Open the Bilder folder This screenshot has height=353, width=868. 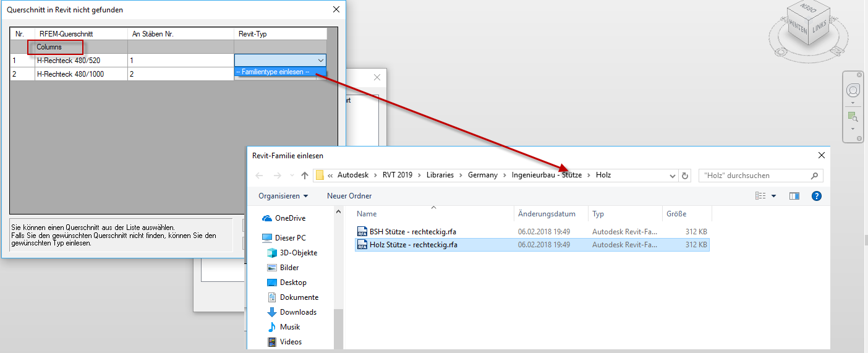[x=283, y=268]
